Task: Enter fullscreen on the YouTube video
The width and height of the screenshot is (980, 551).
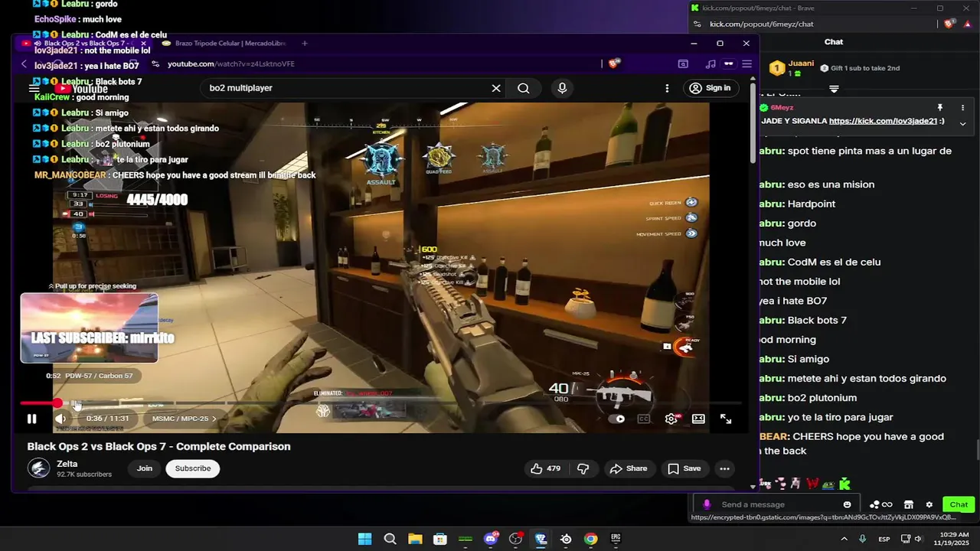Action: pos(726,419)
